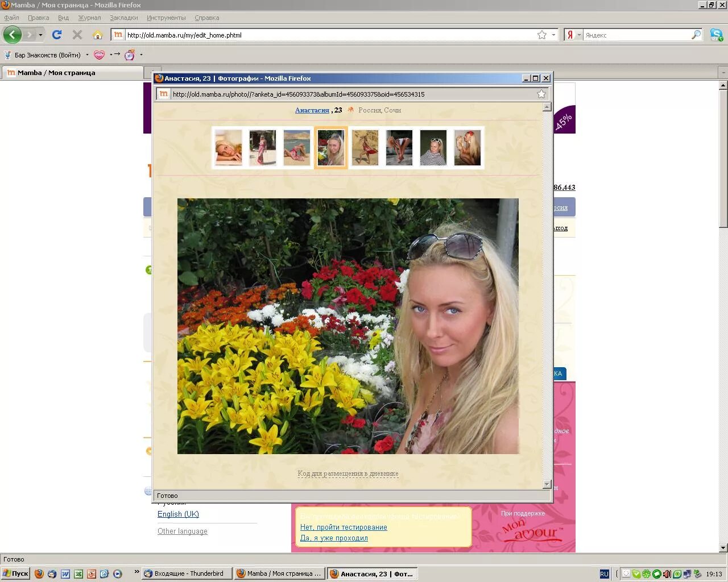Go back with the green Back arrow

point(12,35)
